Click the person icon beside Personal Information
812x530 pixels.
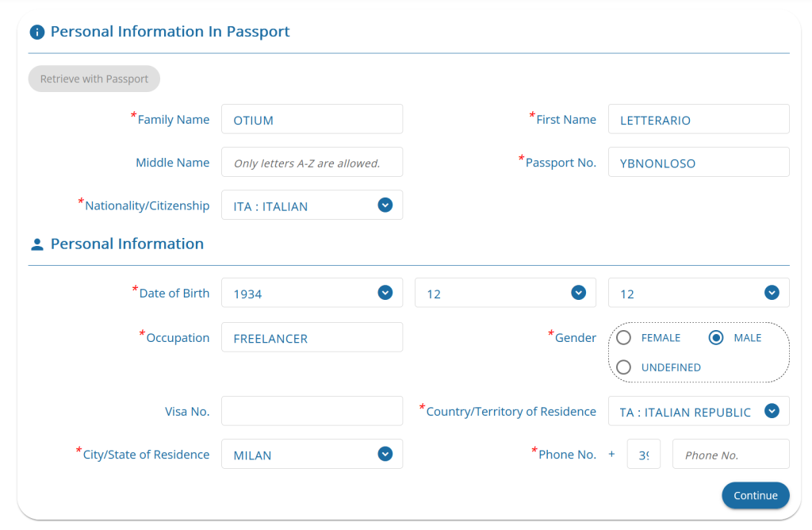(x=36, y=244)
